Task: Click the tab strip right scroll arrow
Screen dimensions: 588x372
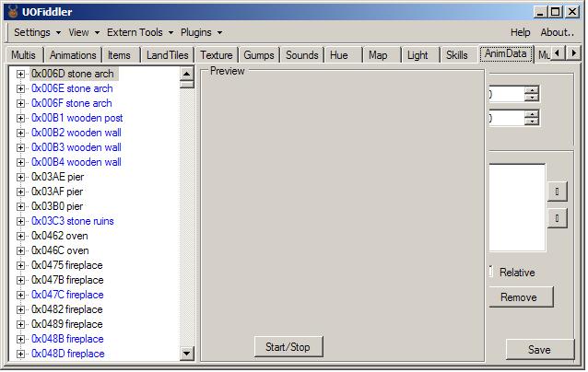Action: pos(573,53)
